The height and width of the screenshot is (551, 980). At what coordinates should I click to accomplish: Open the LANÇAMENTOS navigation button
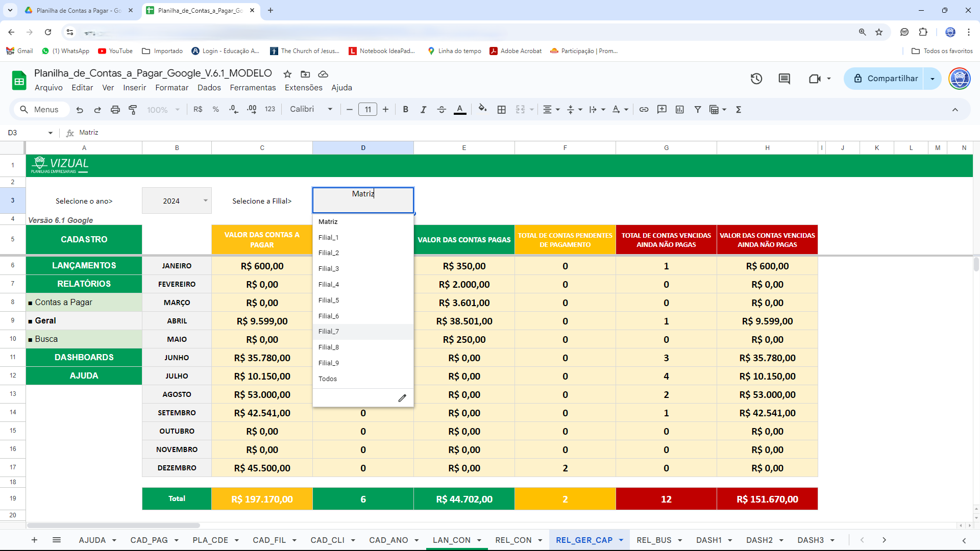tap(84, 265)
